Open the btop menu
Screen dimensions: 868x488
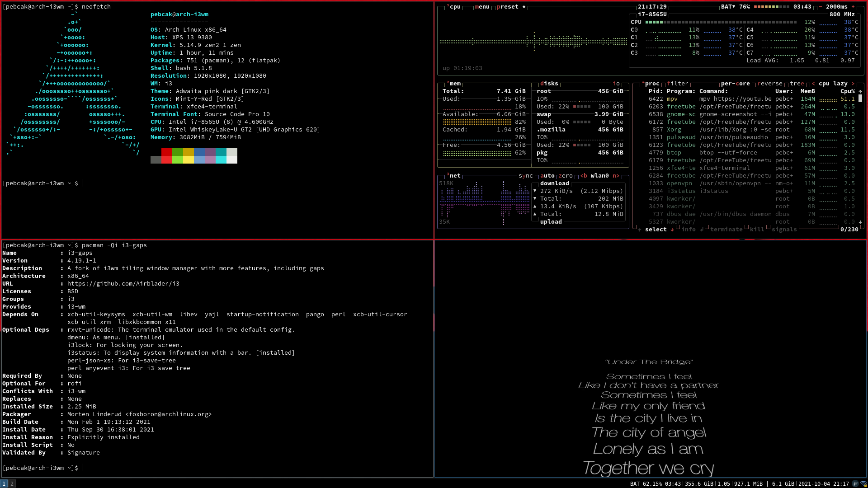click(482, 7)
